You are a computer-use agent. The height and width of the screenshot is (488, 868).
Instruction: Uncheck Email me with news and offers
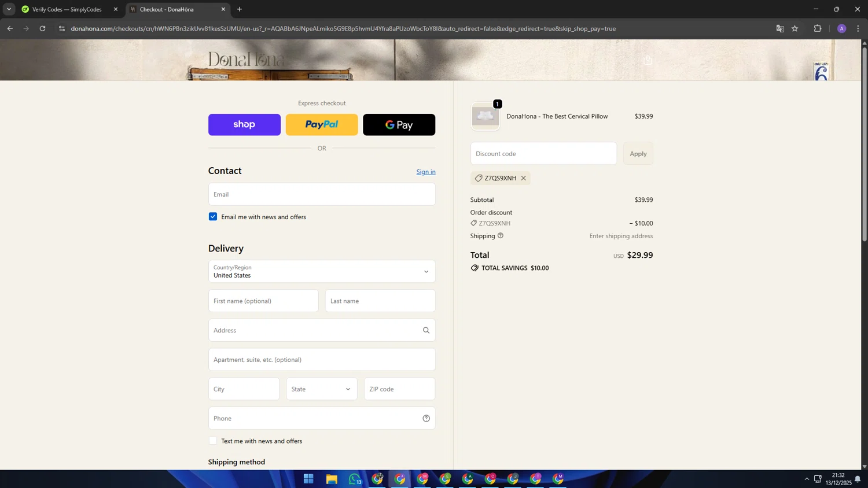pyautogui.click(x=213, y=216)
